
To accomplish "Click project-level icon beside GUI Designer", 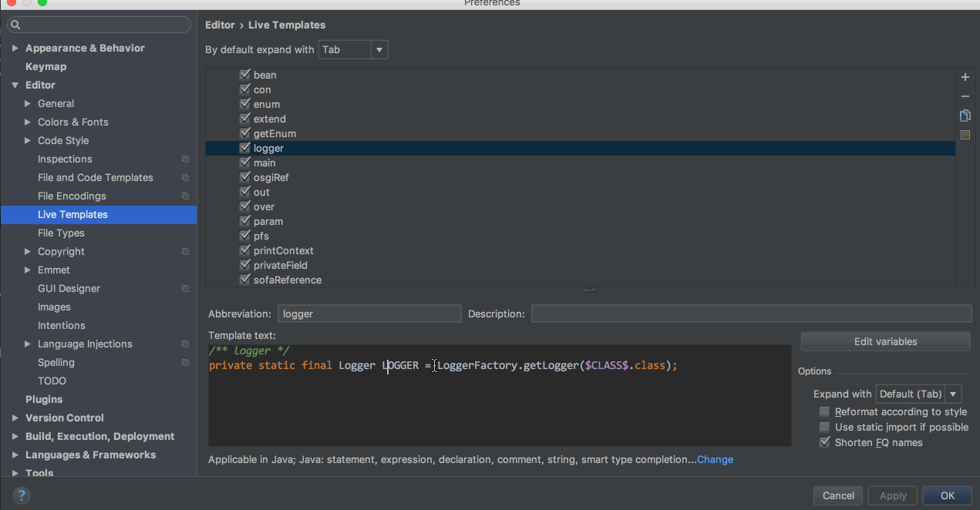I will [x=185, y=289].
